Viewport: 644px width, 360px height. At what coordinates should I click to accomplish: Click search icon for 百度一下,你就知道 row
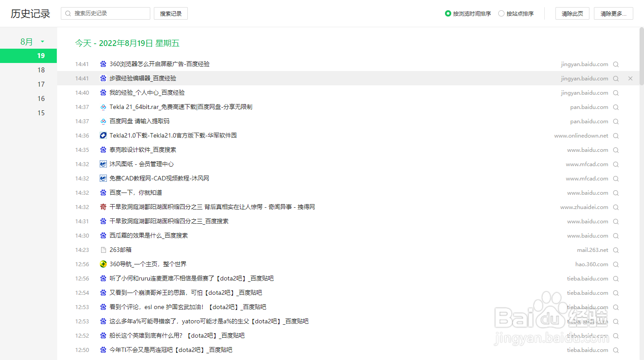pos(616,193)
